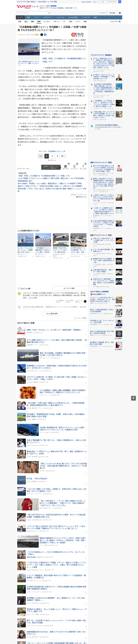Click the keyword search magnifier icon

pyautogui.click(x=49, y=13)
